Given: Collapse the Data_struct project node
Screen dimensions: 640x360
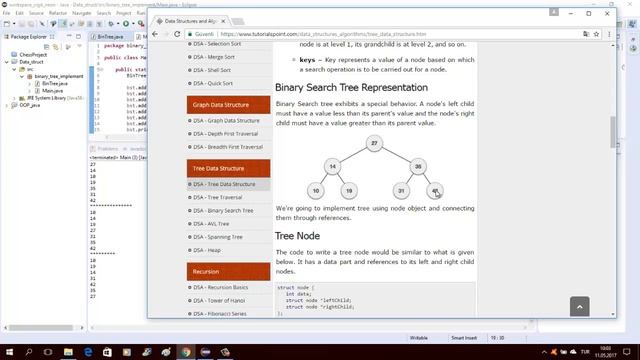Looking at the screenshot, I should (x=7, y=62).
